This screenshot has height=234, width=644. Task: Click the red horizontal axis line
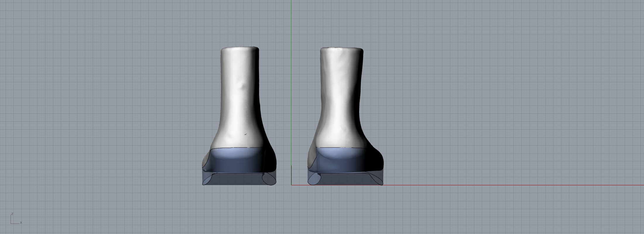pos(498,185)
